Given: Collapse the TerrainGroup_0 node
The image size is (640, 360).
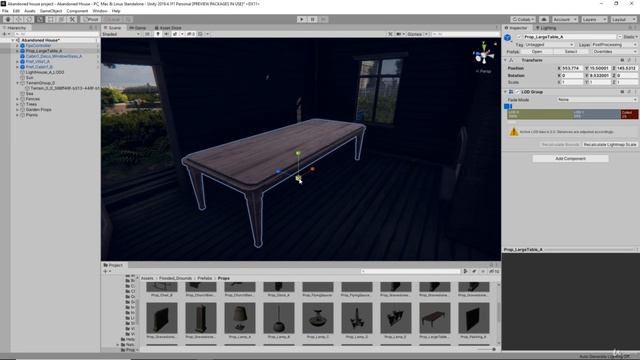Looking at the screenshot, I should point(18,83).
